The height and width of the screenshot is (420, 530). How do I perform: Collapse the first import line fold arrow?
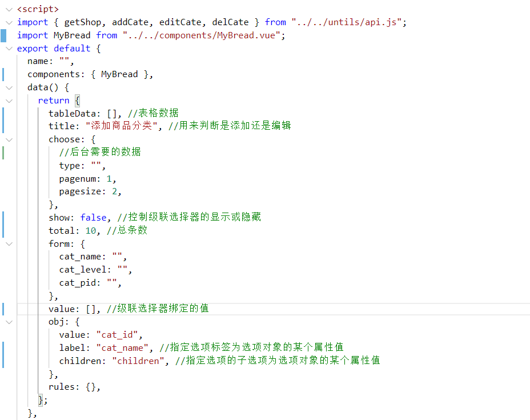coord(8,22)
